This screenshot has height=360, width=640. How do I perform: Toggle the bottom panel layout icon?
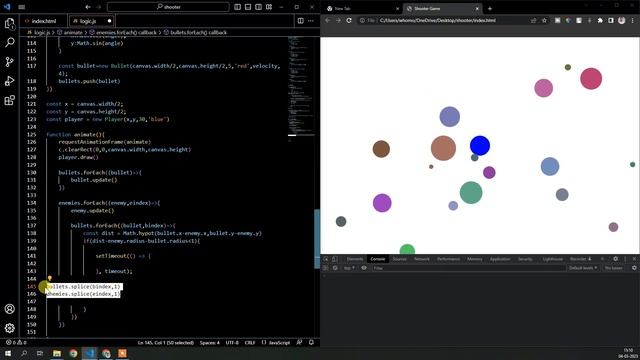pyautogui.click(x=248, y=7)
